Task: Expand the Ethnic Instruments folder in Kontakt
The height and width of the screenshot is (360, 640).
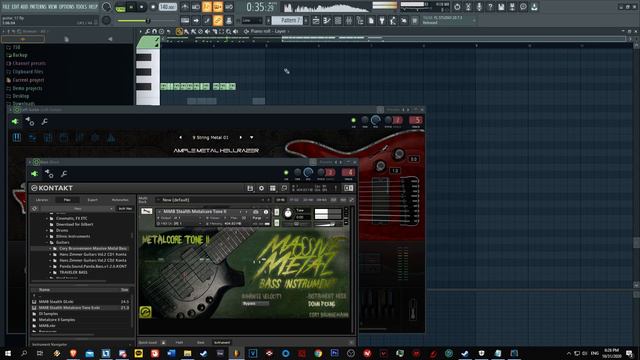Action: click(x=47, y=236)
